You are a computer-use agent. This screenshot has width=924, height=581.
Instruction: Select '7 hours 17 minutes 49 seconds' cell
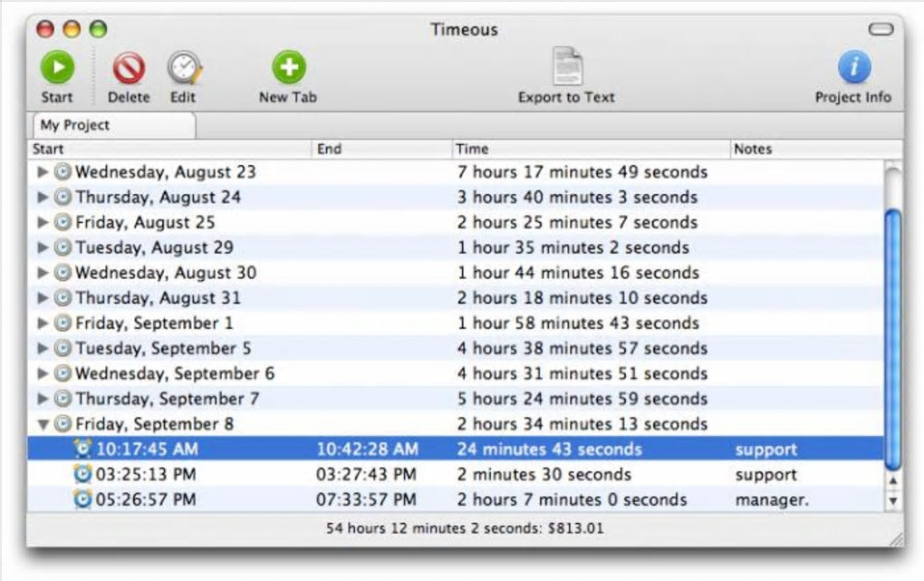pos(582,171)
